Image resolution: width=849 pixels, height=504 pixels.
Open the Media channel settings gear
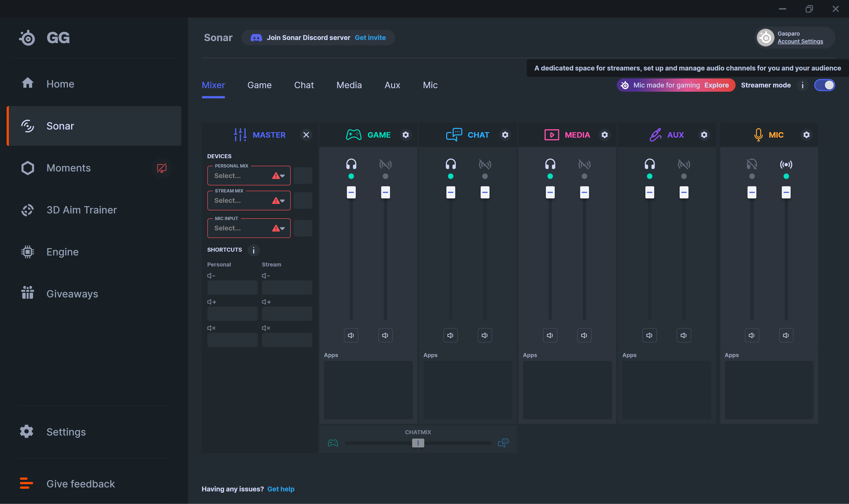(x=605, y=135)
